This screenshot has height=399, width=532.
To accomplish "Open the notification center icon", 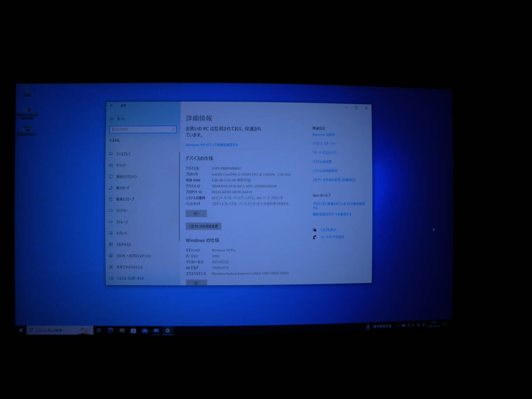I will point(445,324).
